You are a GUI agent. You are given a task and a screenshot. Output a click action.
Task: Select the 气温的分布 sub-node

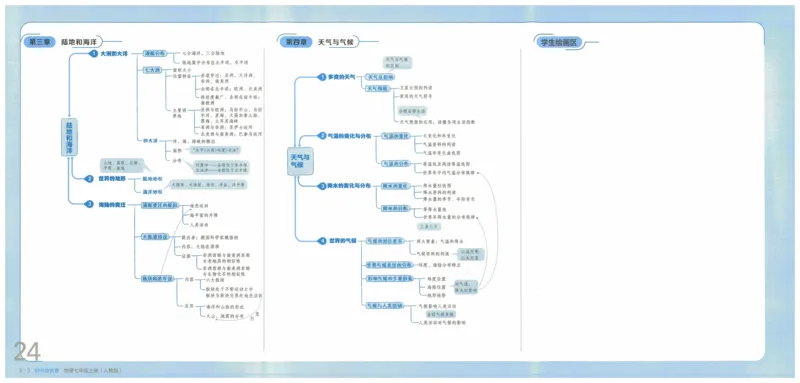click(x=396, y=163)
